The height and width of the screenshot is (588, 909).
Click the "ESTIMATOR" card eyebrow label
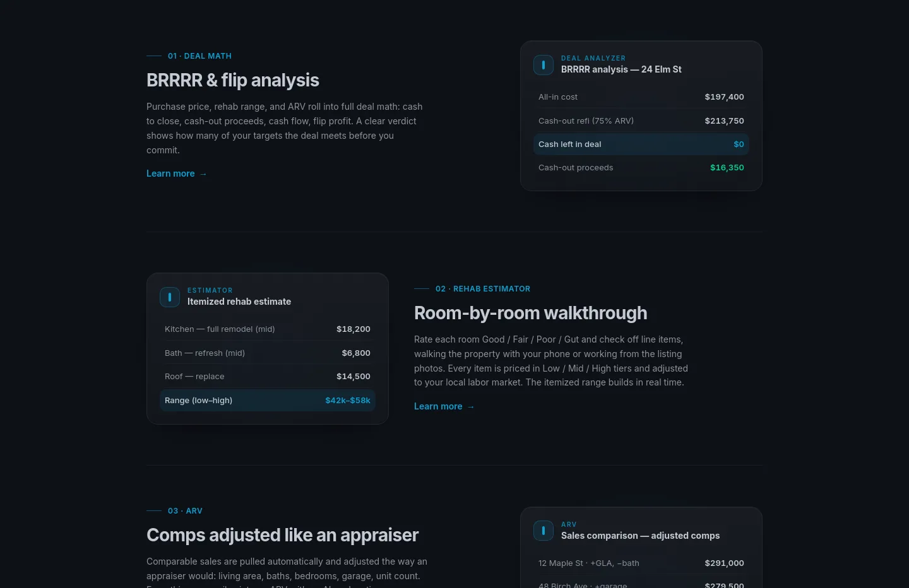click(x=210, y=290)
